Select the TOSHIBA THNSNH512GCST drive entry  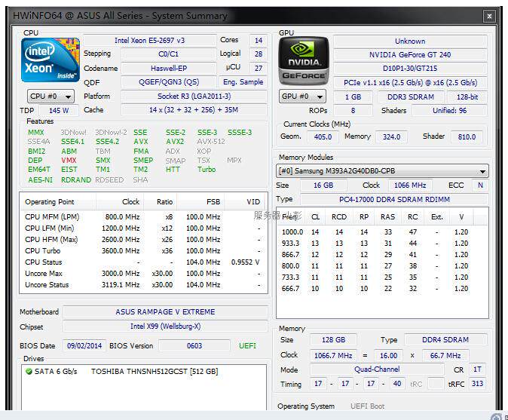click(155, 372)
